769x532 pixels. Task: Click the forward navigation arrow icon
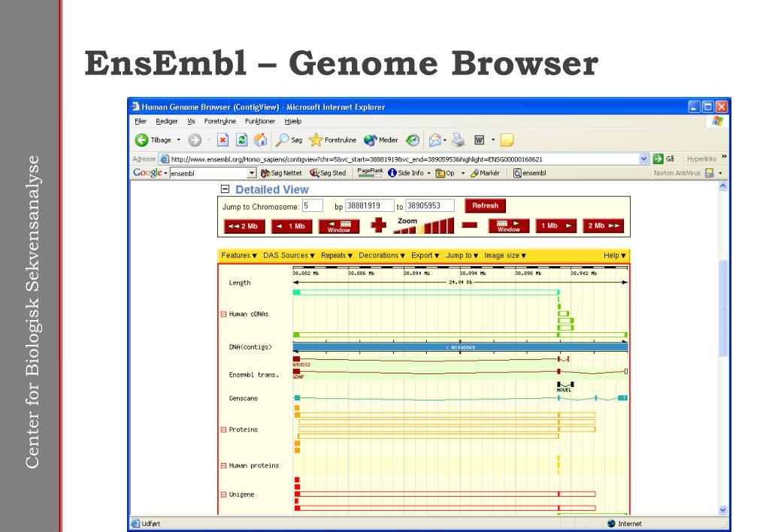195,141
